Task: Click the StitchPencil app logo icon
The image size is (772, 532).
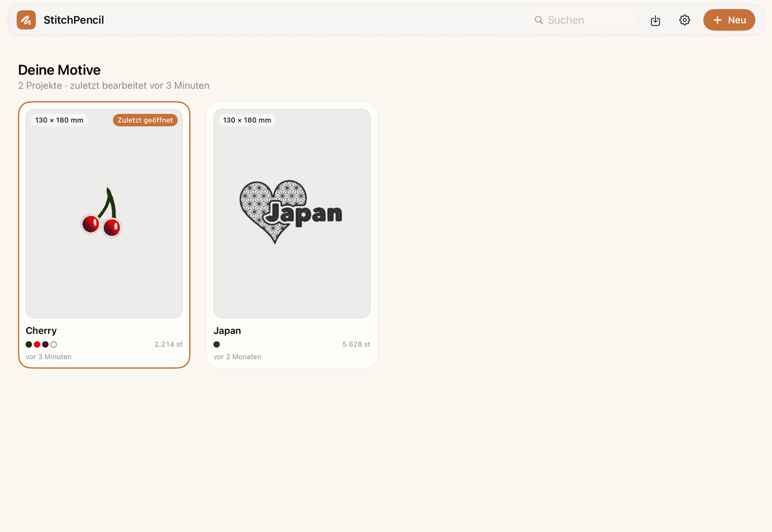Action: 26,20
